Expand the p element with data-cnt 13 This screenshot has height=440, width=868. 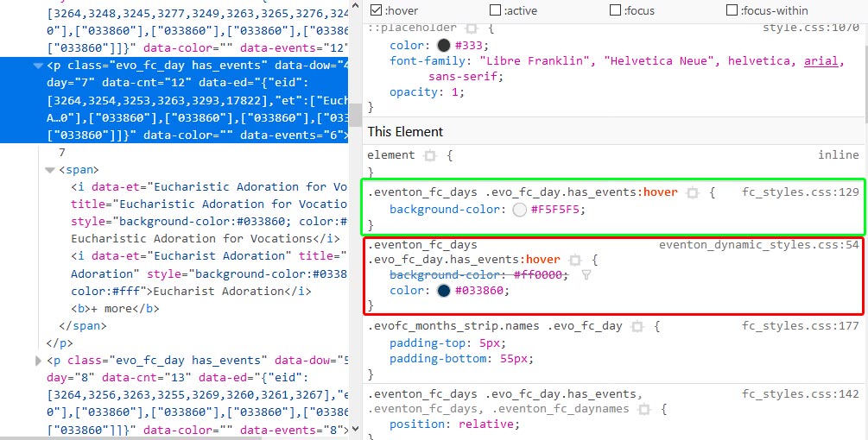click(x=37, y=361)
